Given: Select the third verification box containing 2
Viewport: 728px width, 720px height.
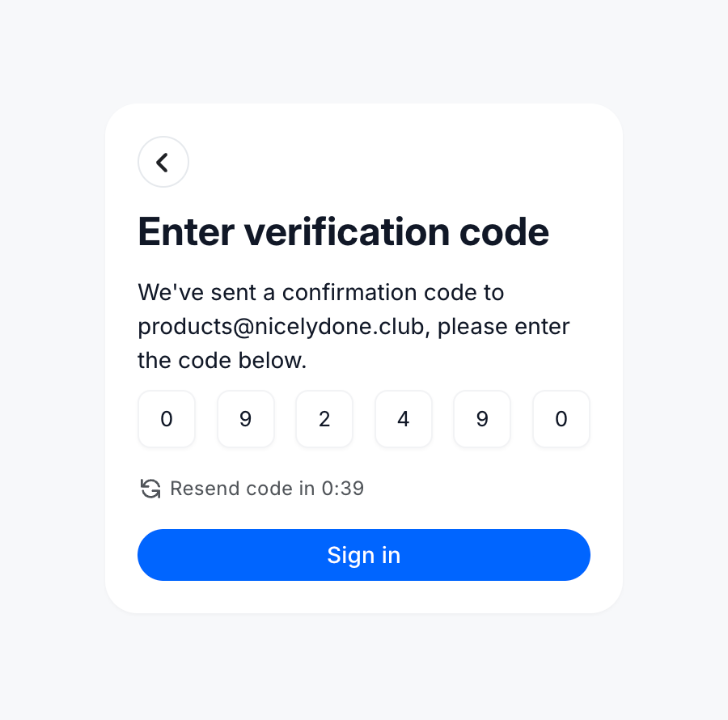Looking at the screenshot, I should pyautogui.click(x=324, y=419).
